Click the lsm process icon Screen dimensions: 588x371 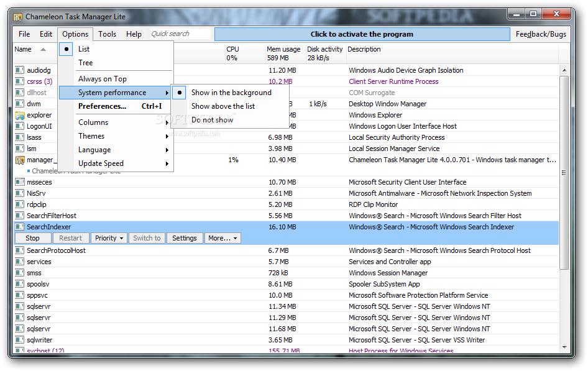click(x=19, y=149)
